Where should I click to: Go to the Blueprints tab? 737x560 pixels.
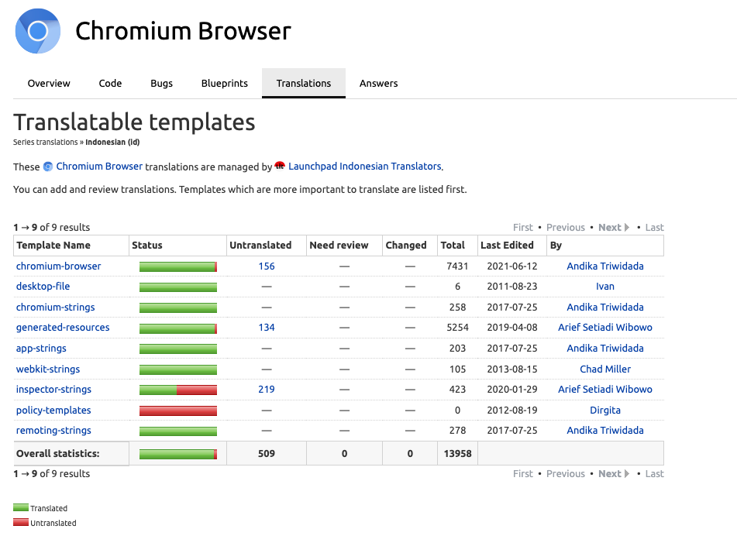224,83
